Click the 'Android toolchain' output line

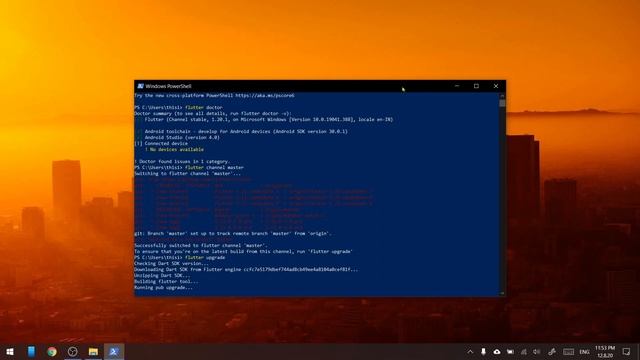pyautogui.click(x=246, y=131)
